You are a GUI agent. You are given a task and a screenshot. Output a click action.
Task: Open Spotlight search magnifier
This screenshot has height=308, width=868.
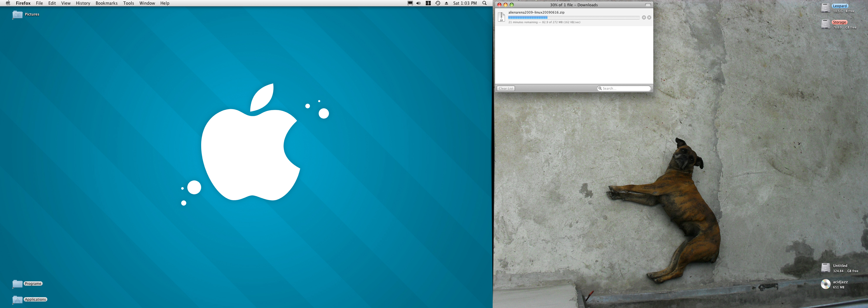[x=484, y=3]
